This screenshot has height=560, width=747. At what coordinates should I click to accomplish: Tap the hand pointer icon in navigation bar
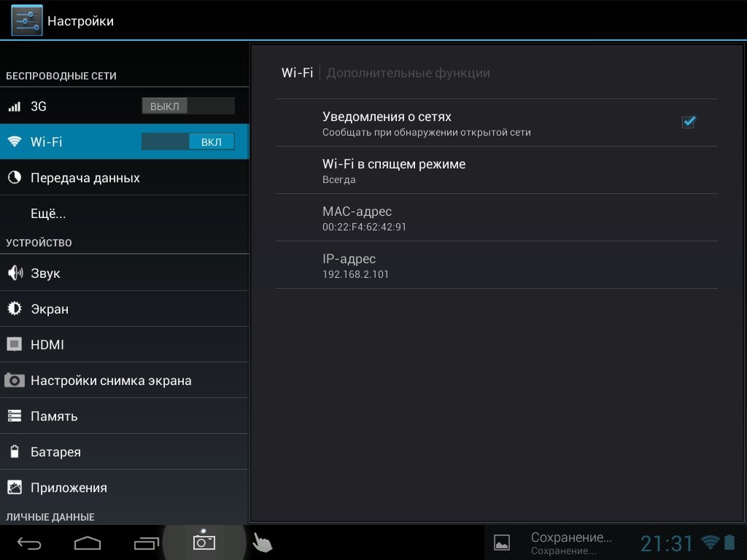coord(262,542)
